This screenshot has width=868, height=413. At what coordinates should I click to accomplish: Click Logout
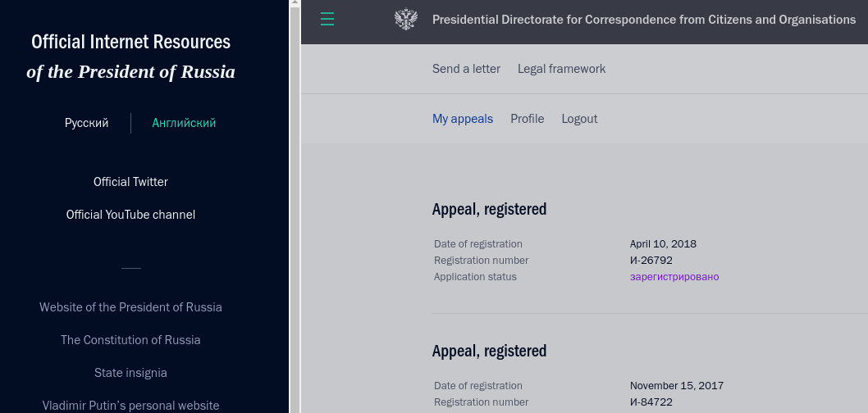(x=579, y=119)
